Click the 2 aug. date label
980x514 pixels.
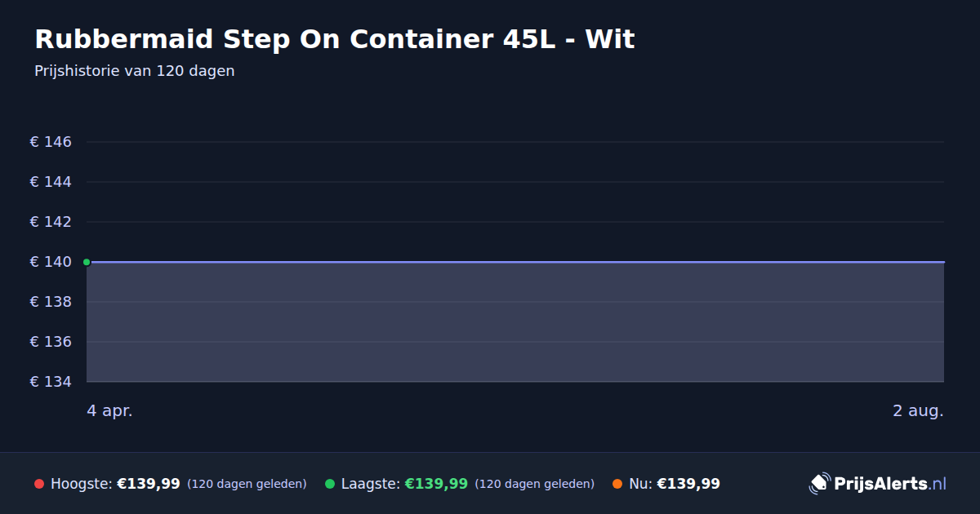[x=918, y=411]
